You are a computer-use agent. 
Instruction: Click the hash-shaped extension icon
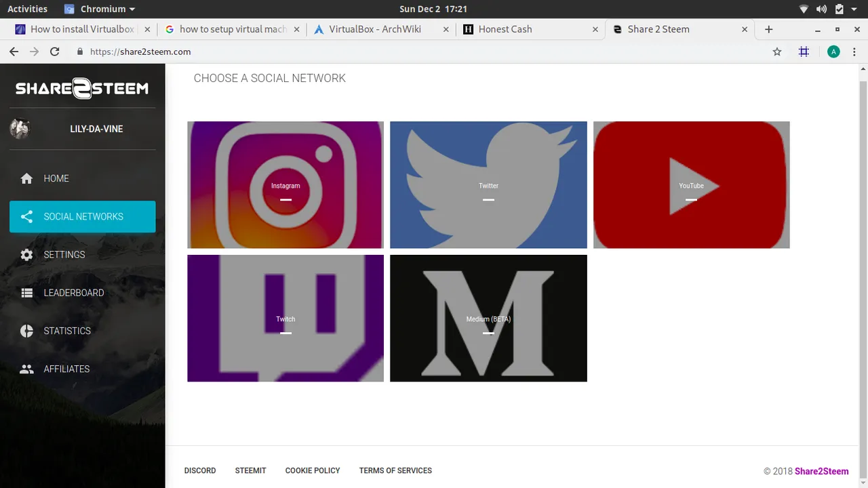pyautogui.click(x=804, y=52)
